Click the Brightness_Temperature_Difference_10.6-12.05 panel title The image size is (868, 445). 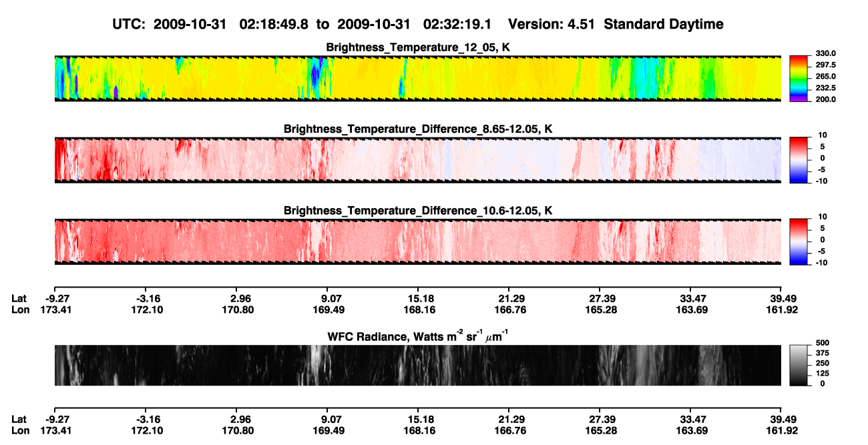(x=418, y=210)
